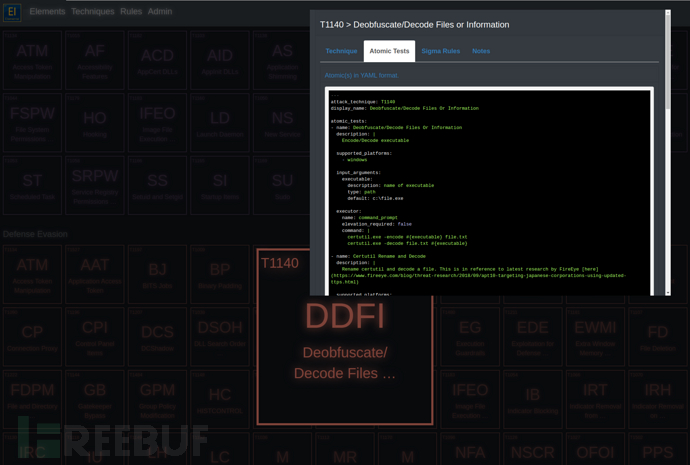Open the GB Gatekeeper Bypass tile
This screenshot has height=465, width=690.
95,399
